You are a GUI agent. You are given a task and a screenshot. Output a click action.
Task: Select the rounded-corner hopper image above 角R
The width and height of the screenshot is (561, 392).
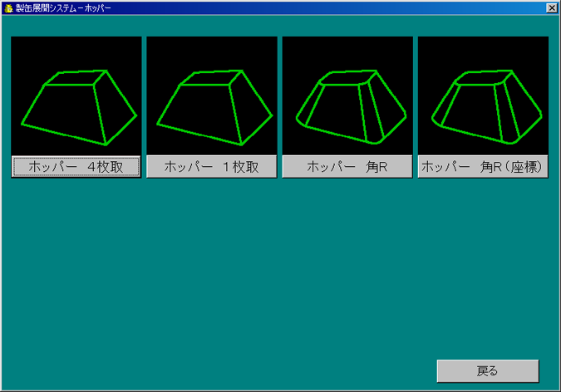(x=347, y=96)
